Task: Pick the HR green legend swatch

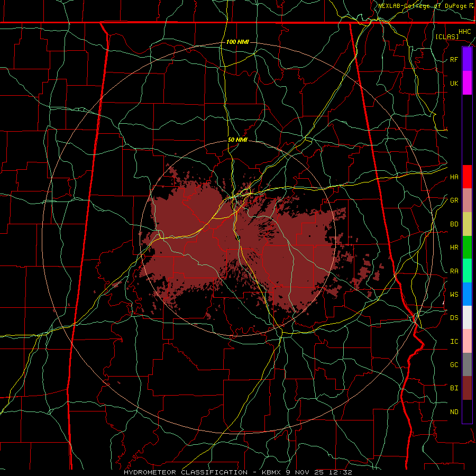Action: point(467,248)
